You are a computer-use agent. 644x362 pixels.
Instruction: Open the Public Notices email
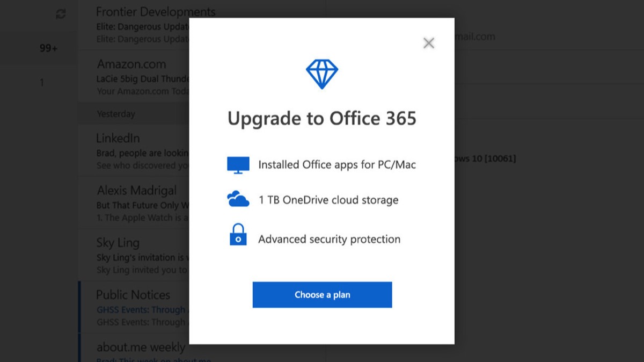pyautogui.click(x=134, y=307)
